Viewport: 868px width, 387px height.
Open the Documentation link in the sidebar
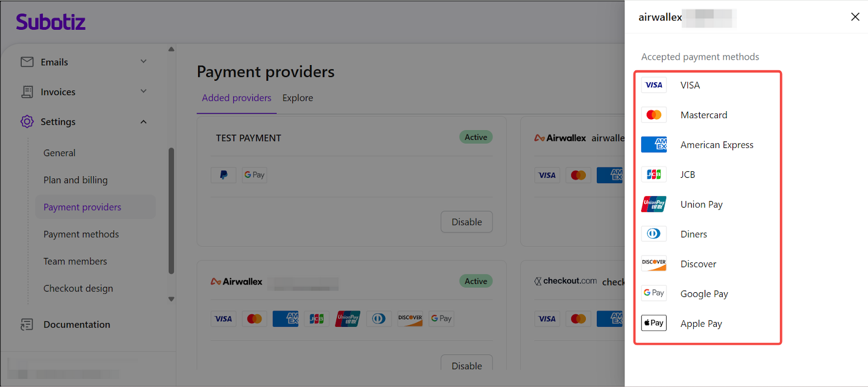76,325
